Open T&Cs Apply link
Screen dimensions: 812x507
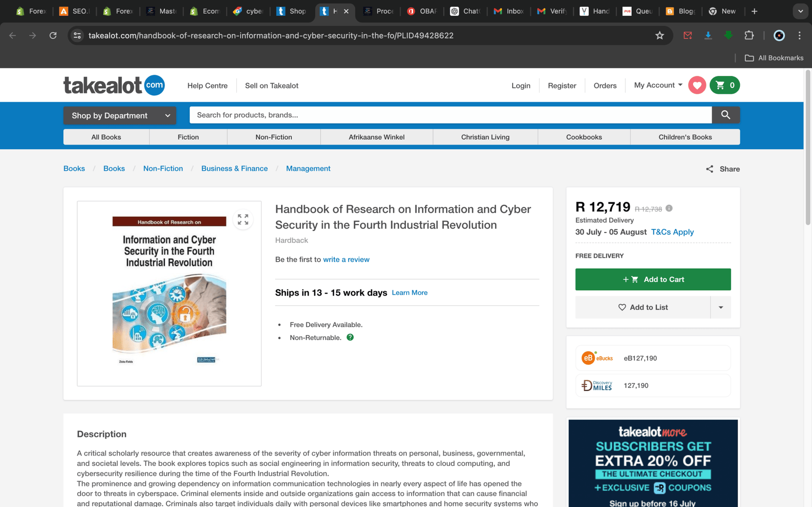[672, 232]
